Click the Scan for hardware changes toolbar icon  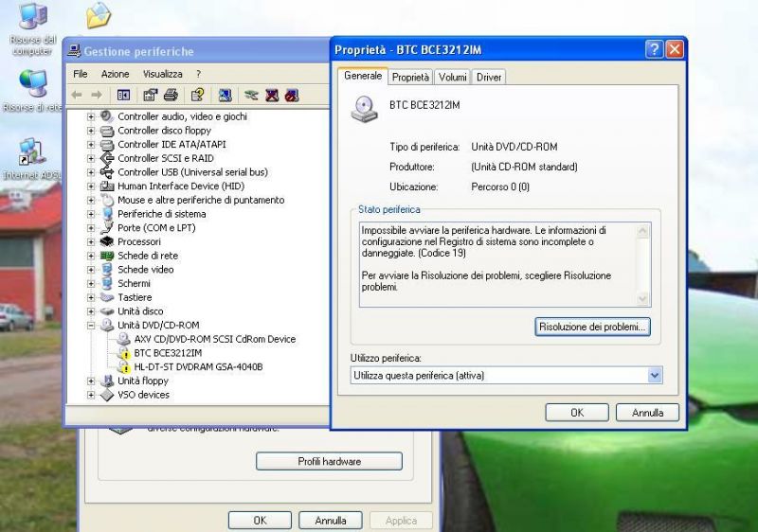[x=225, y=95]
